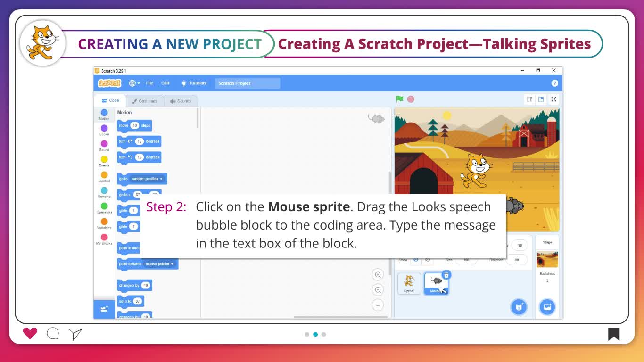The height and width of the screenshot is (362, 644).
Task: Click the comment speech bubble icon
Action: (x=53, y=334)
